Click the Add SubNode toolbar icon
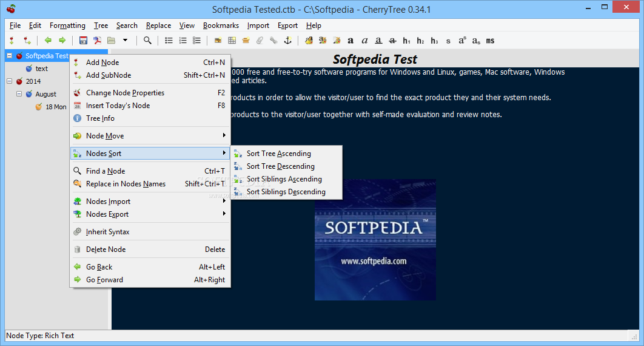The height and width of the screenshot is (346, 644). 27,40
